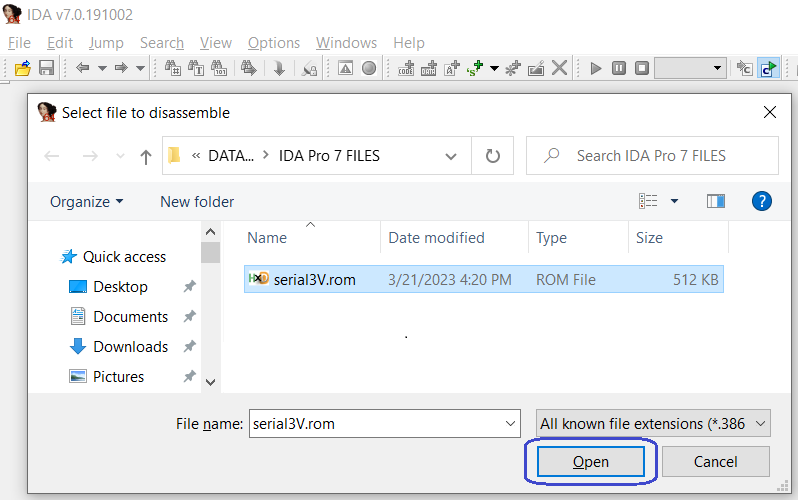Open the Options menu
This screenshot has height=500, width=798.
tap(274, 43)
